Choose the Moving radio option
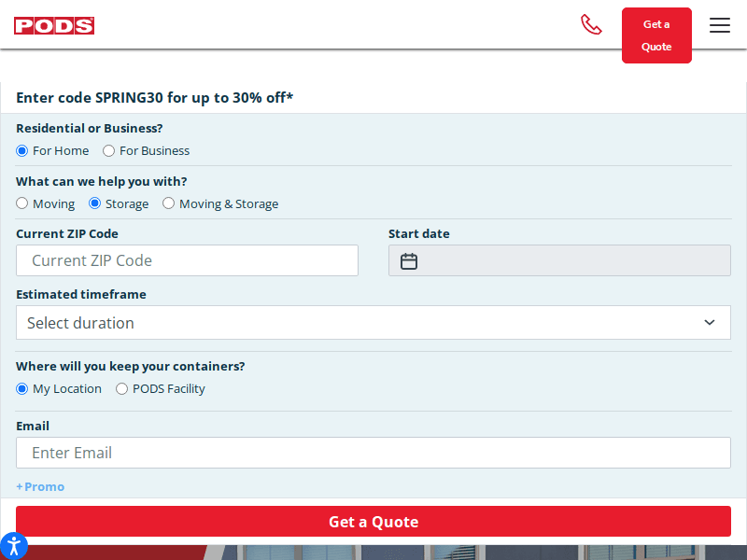The width and height of the screenshot is (747, 560). tap(22, 203)
